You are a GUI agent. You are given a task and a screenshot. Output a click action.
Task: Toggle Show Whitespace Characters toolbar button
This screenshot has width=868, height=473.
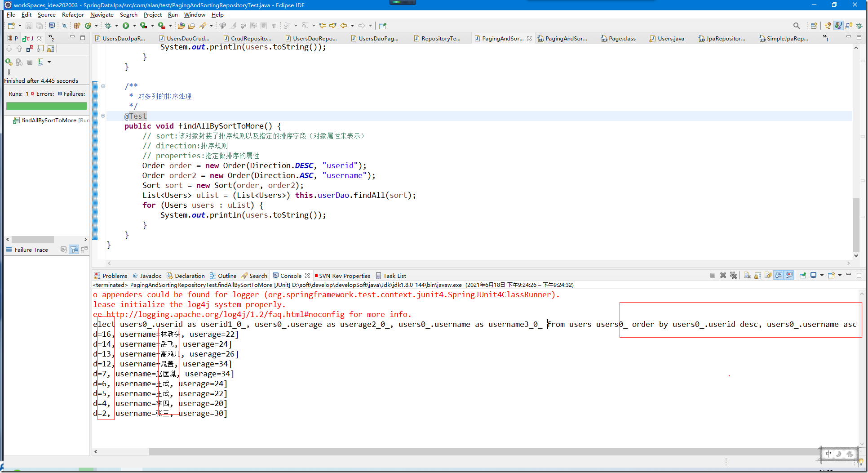pos(274,26)
